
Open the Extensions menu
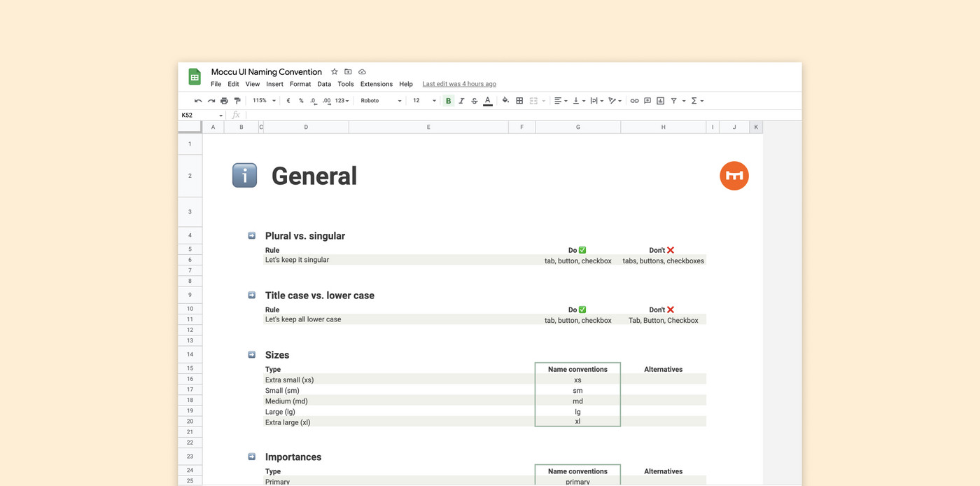[376, 83]
